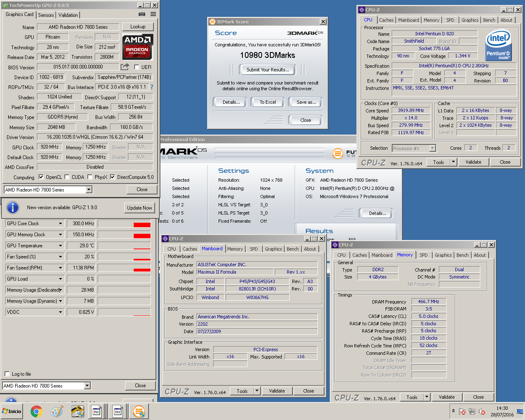Click the BIOS Version field in GPU-Z
525x420 pixels.
pyautogui.click(x=78, y=67)
